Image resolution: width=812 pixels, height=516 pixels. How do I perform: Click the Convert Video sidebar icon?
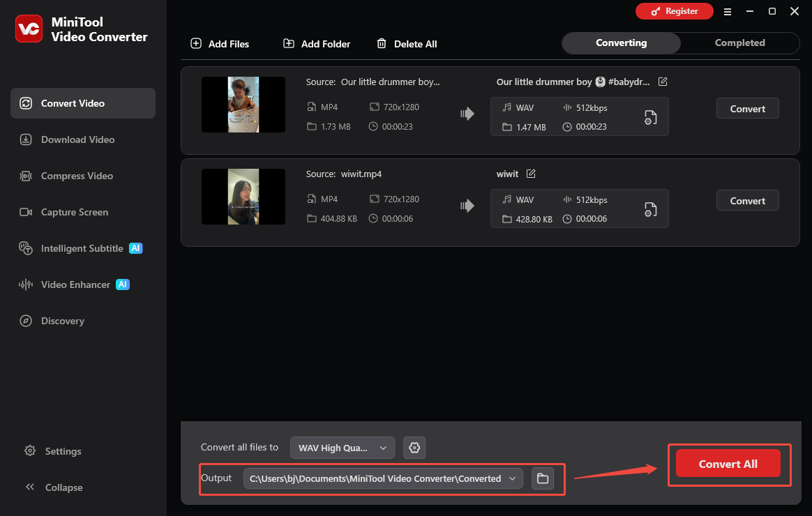[26, 103]
